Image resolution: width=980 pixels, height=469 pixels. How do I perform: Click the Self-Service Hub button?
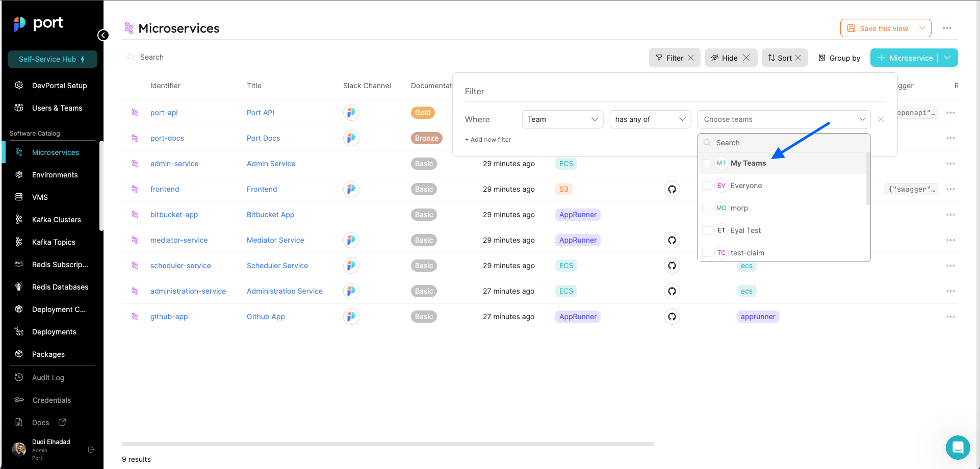pos(53,59)
